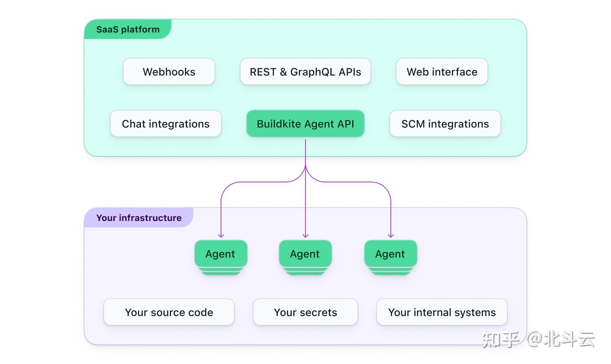Select the Your source code box
611x364 pixels.
[169, 312]
